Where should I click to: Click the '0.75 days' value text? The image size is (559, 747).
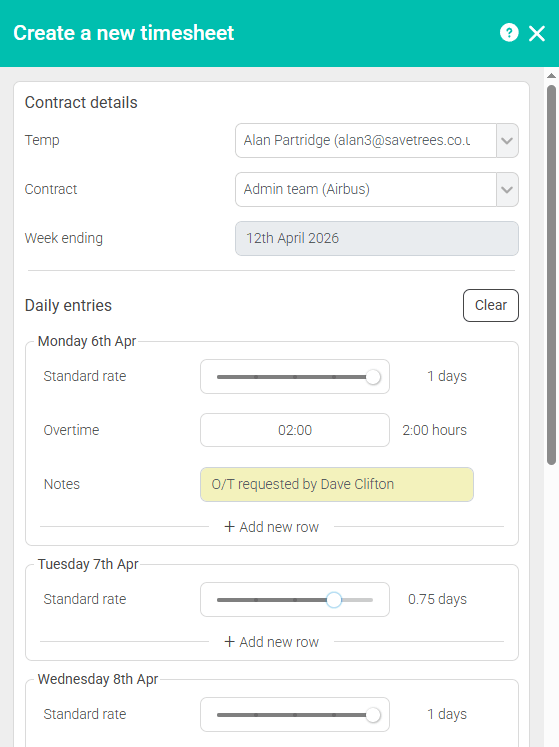click(x=437, y=599)
